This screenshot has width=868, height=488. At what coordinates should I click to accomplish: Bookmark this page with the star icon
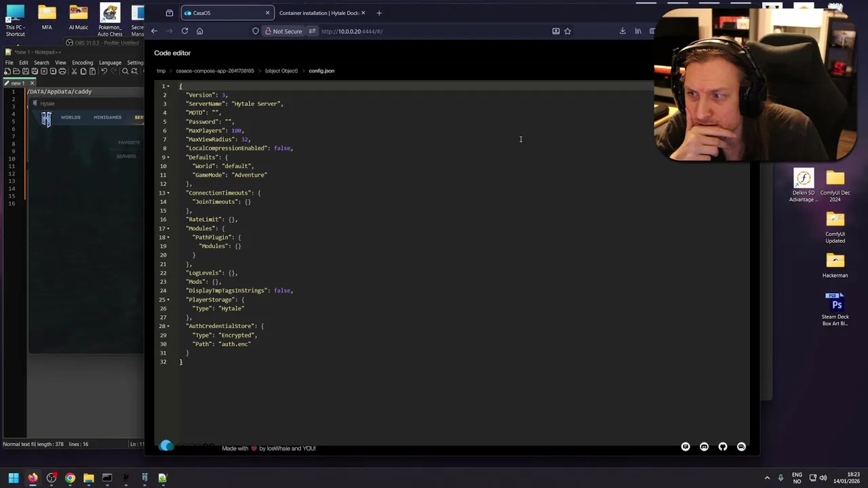(568, 31)
